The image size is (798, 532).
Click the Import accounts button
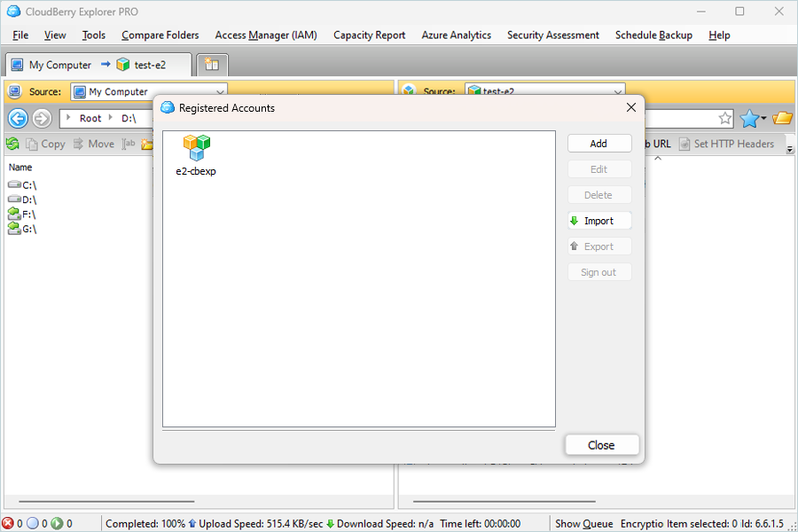point(599,221)
